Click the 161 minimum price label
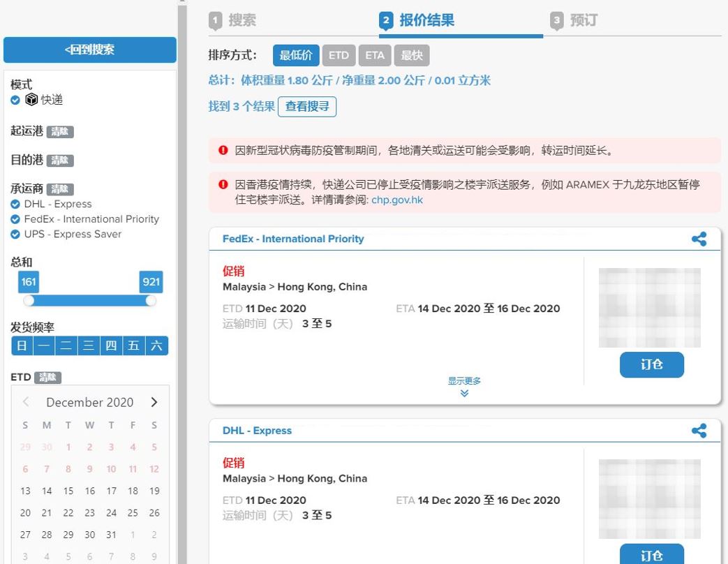The width and height of the screenshot is (728, 564). tap(29, 282)
